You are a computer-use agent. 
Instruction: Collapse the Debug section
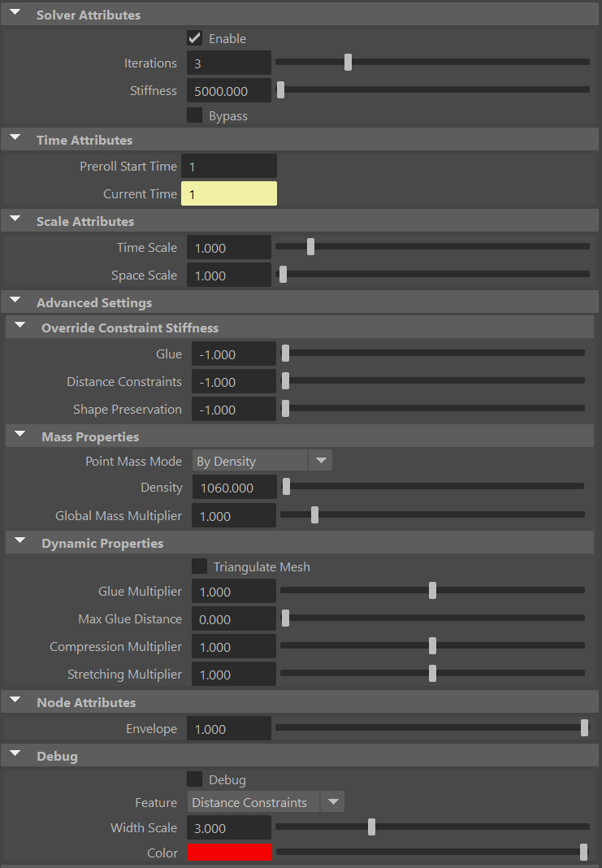(x=15, y=753)
